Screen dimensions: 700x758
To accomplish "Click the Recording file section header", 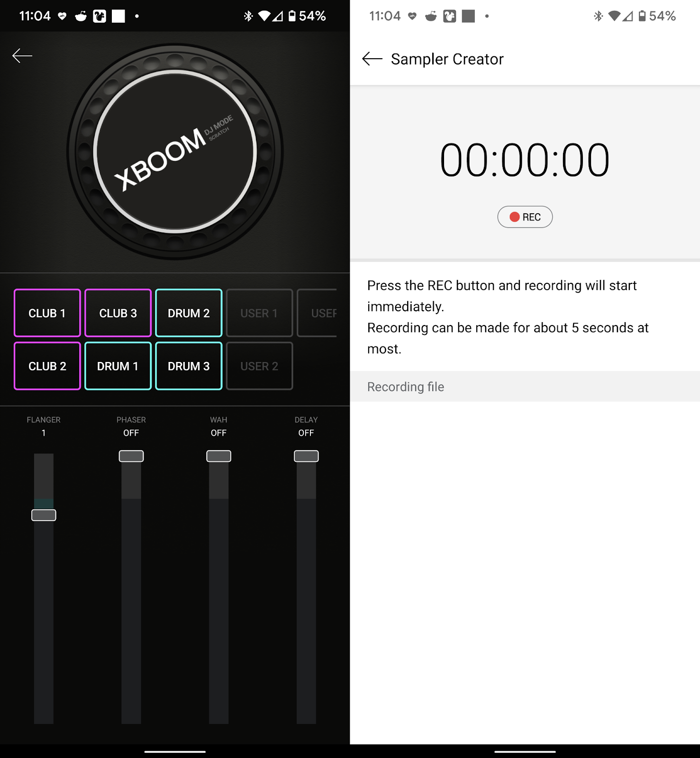I will click(x=525, y=387).
